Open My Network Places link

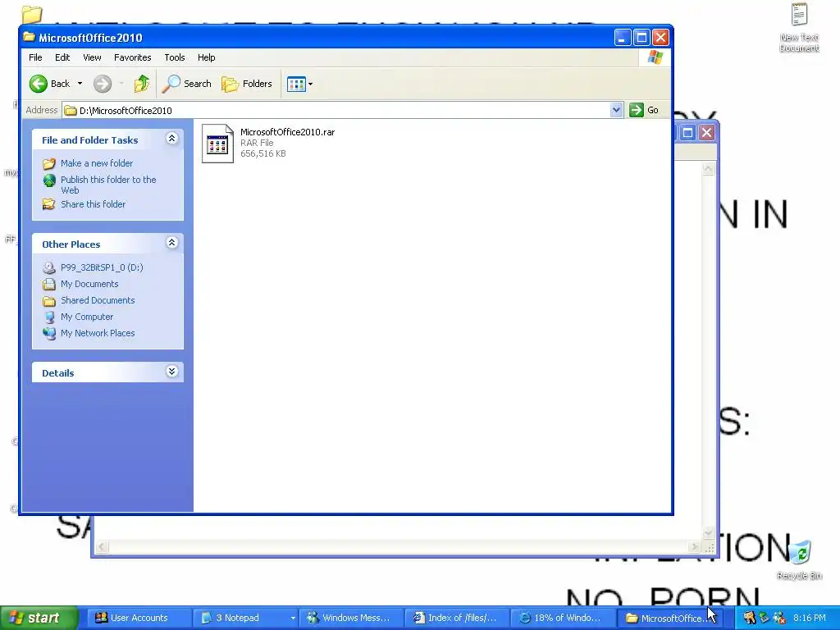(x=98, y=333)
